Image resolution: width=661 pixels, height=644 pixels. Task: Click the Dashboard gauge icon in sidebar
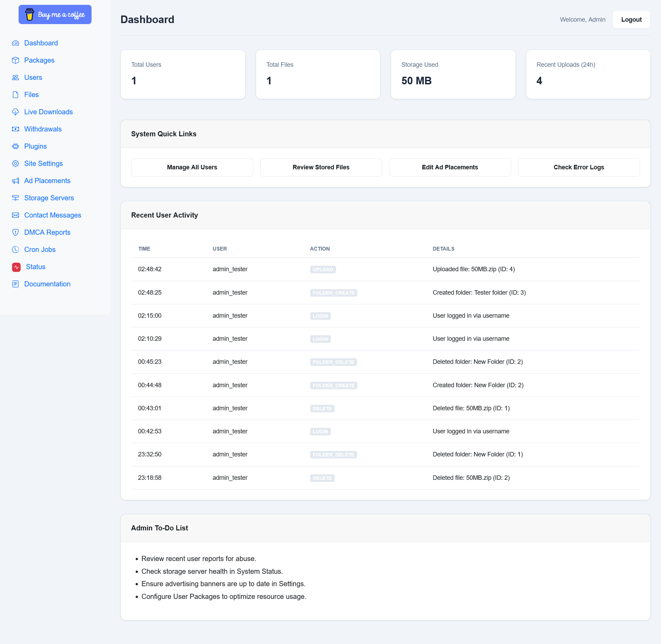click(x=15, y=43)
